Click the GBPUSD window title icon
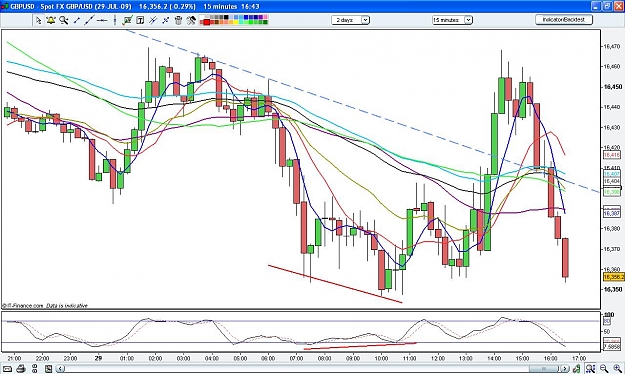 click(x=5, y=6)
